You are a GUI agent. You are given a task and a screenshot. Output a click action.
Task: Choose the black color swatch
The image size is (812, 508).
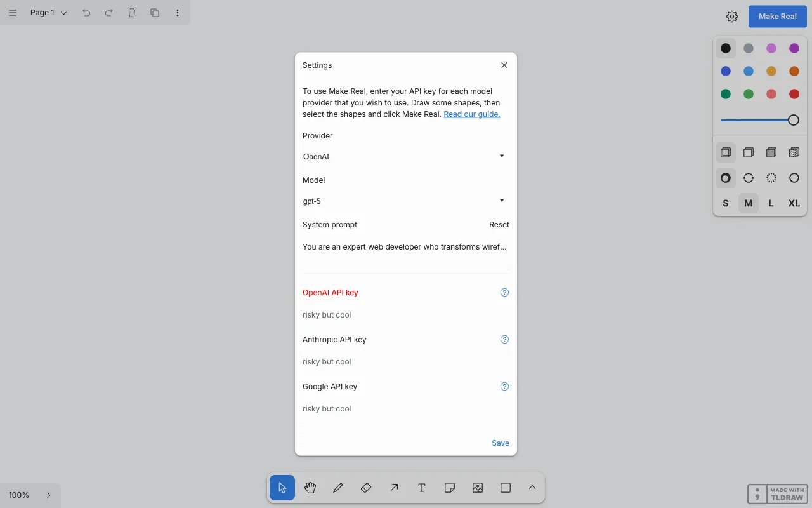[x=726, y=48]
